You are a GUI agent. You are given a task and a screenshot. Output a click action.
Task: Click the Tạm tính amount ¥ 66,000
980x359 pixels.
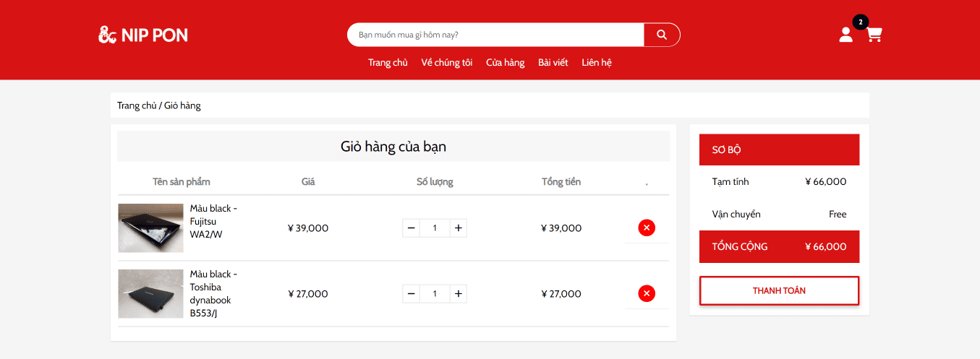click(x=825, y=181)
